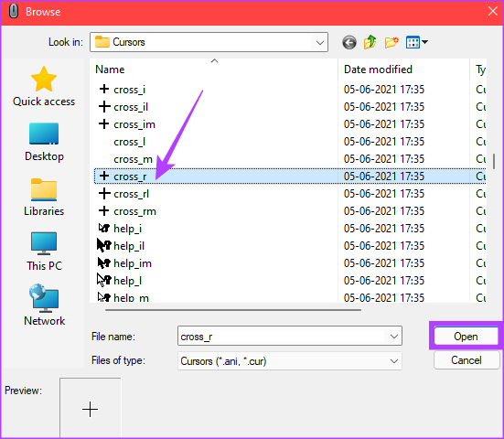
Task: Expand the Look in folder dropdown
Action: 320,42
